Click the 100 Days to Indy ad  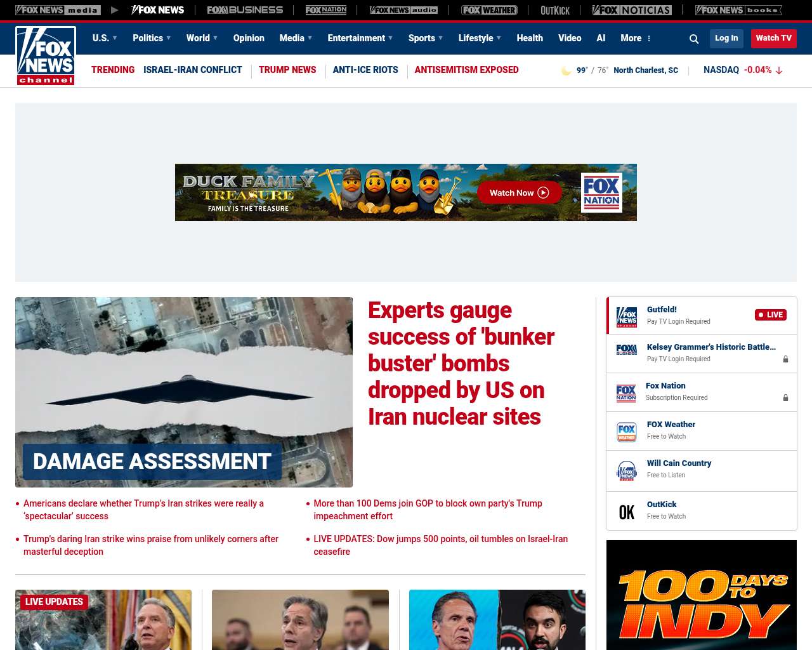coord(702,595)
